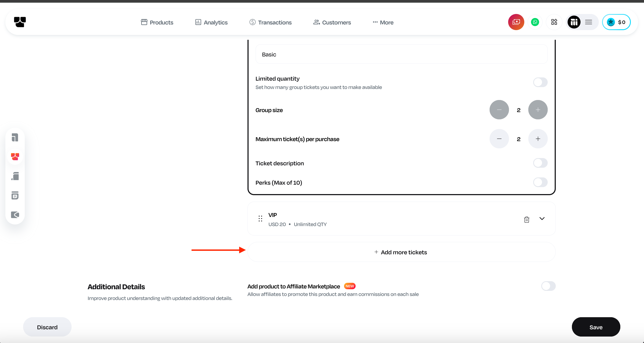Image resolution: width=644 pixels, height=343 pixels.
Task: Select the red store icon in sidebar
Action: pyautogui.click(x=15, y=156)
